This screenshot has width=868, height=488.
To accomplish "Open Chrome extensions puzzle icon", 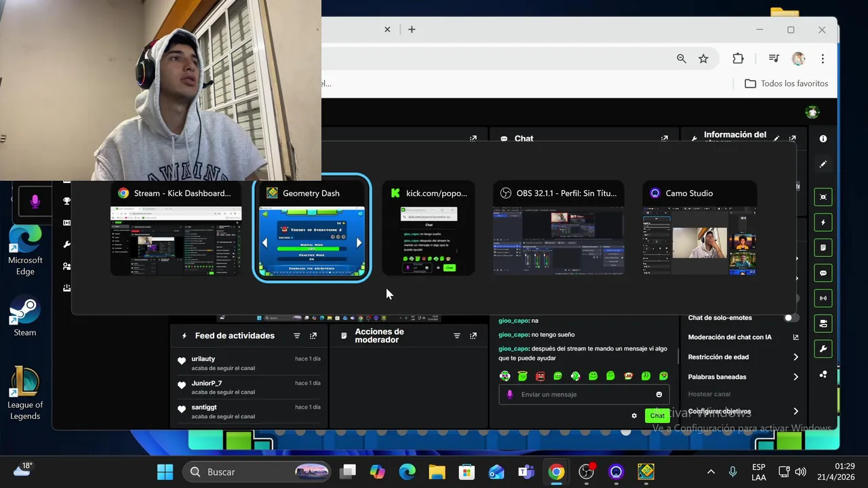I will [738, 59].
